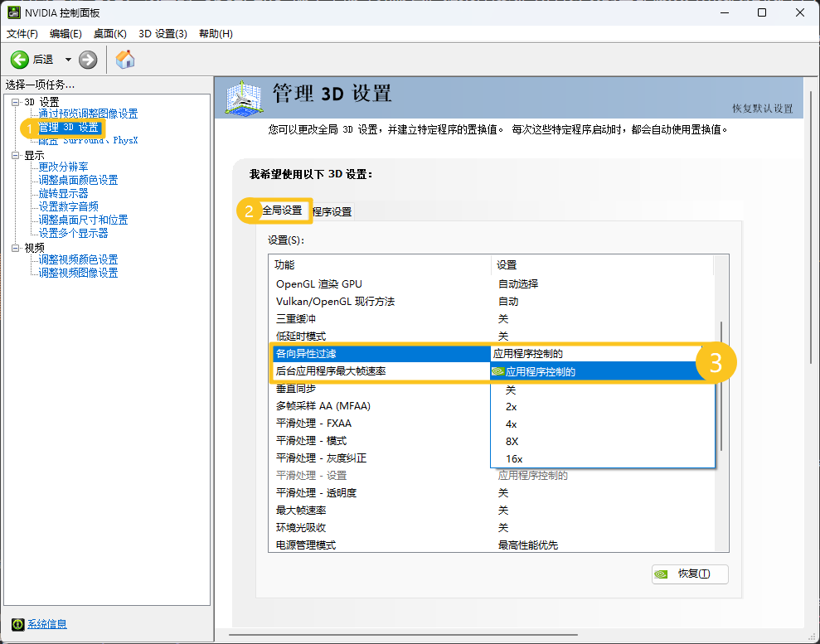This screenshot has height=644, width=820.
Task: Open the 帮助(H) menu
Action: point(216,33)
